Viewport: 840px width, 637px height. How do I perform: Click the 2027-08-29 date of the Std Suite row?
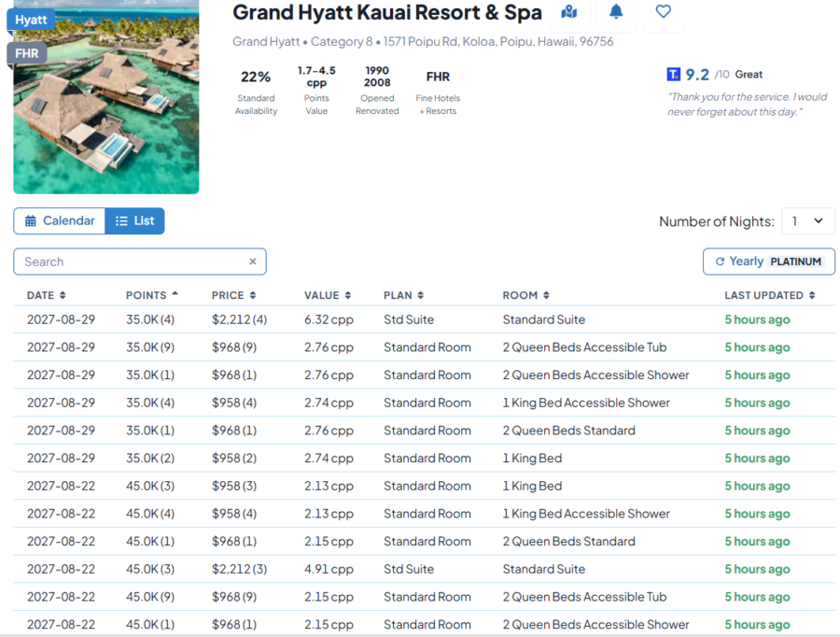[x=61, y=319]
